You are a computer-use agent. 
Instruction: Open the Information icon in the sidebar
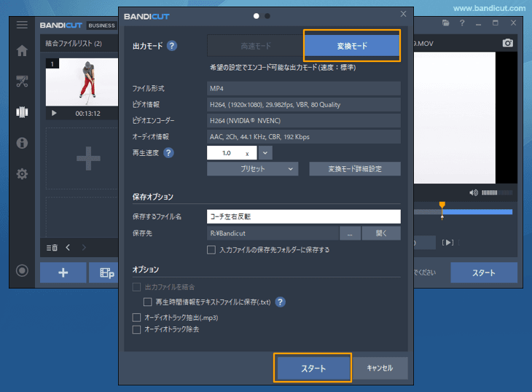22,143
